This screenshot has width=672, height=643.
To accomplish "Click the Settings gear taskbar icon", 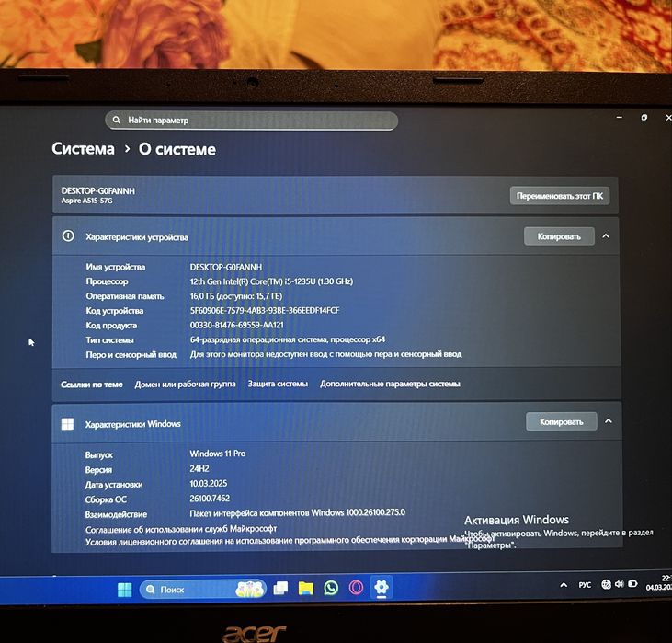I will pyautogui.click(x=381, y=586).
